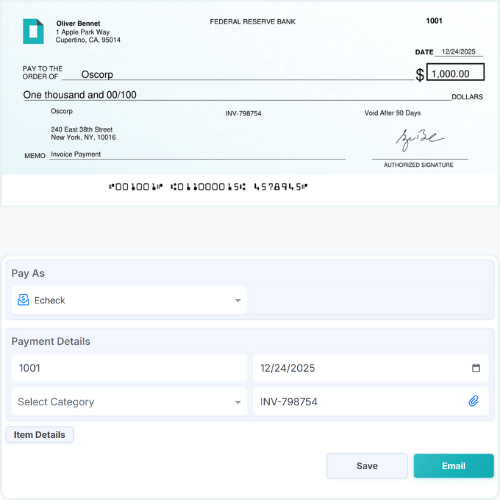The width and height of the screenshot is (500, 500).
Task: Click the date field 12/24/2025
Action: click(x=371, y=368)
